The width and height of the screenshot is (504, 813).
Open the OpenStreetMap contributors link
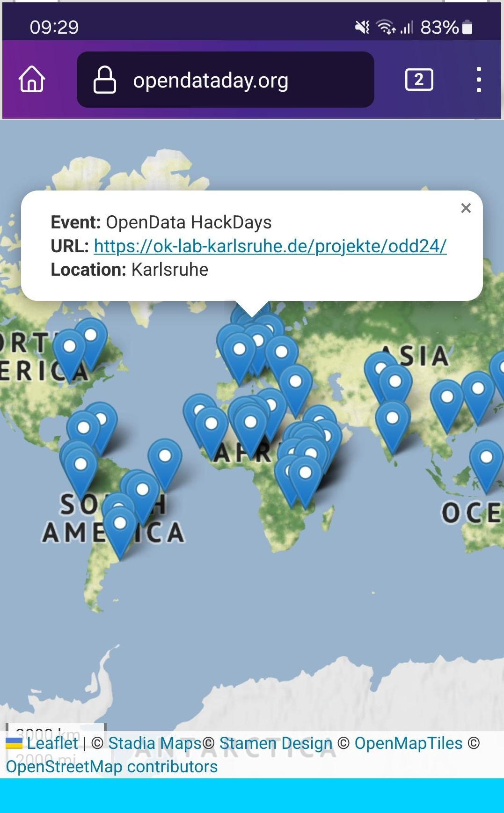point(111,767)
